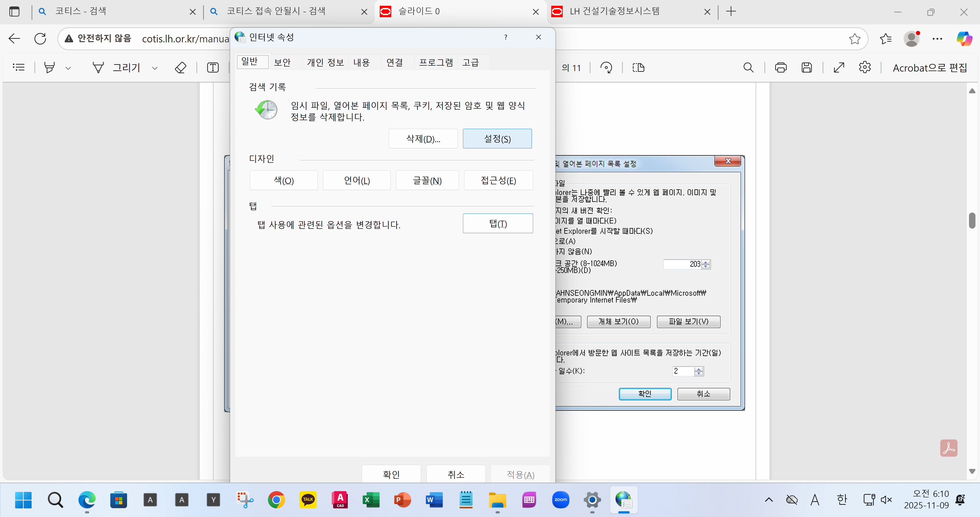The width and height of the screenshot is (980, 517).
Task: Select the eraser tool in PDF toolbar
Action: coord(180,68)
